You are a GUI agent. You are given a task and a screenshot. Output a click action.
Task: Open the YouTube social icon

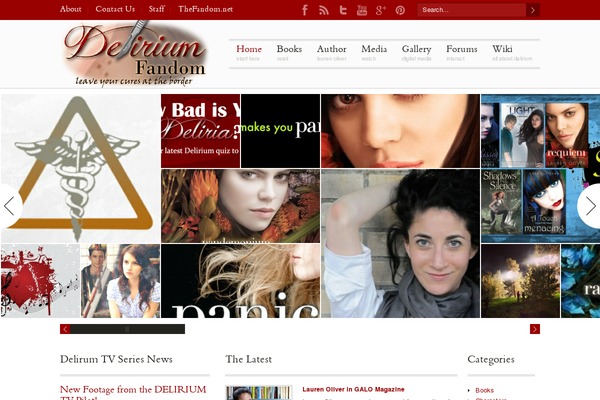[x=362, y=10]
